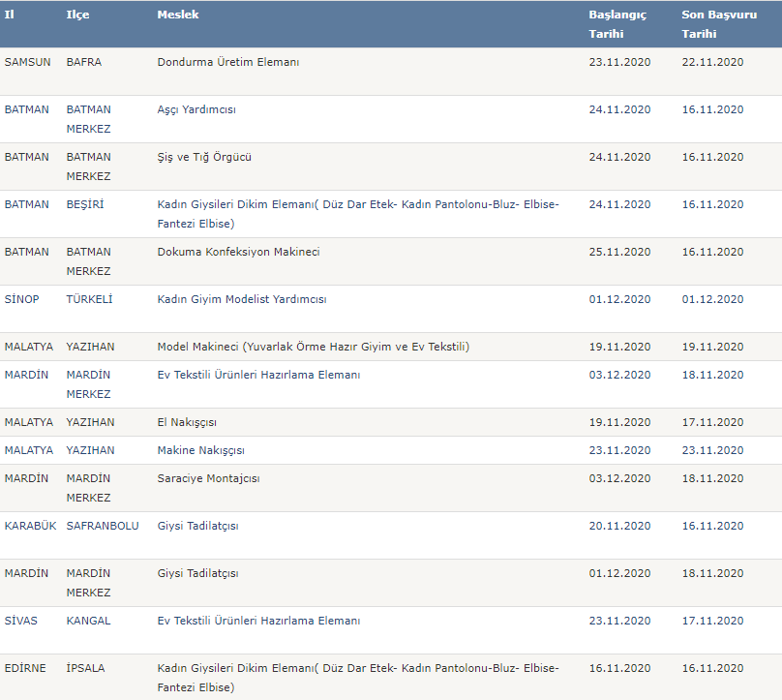This screenshot has width=782, height=700.
Task: Click the Son Başvuru Tarihi header
Action: click(x=719, y=24)
